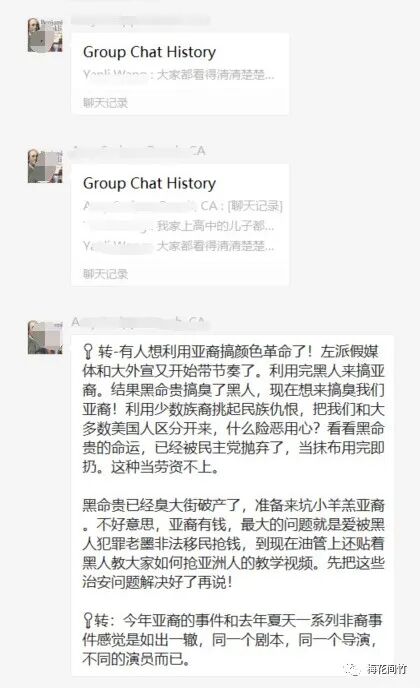Image resolution: width=420 pixels, height=688 pixels.
Task: Click the second 'Group Chat History' title
Action: pyautogui.click(x=149, y=183)
